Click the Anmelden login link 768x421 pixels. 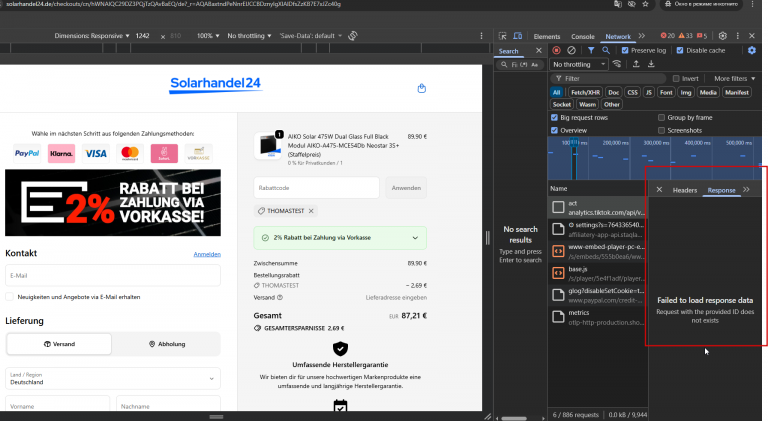point(207,254)
